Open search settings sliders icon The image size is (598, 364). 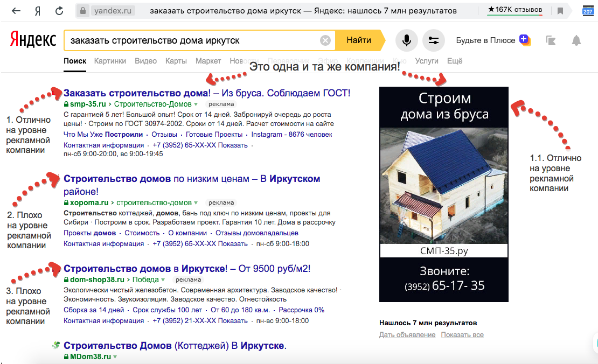434,40
